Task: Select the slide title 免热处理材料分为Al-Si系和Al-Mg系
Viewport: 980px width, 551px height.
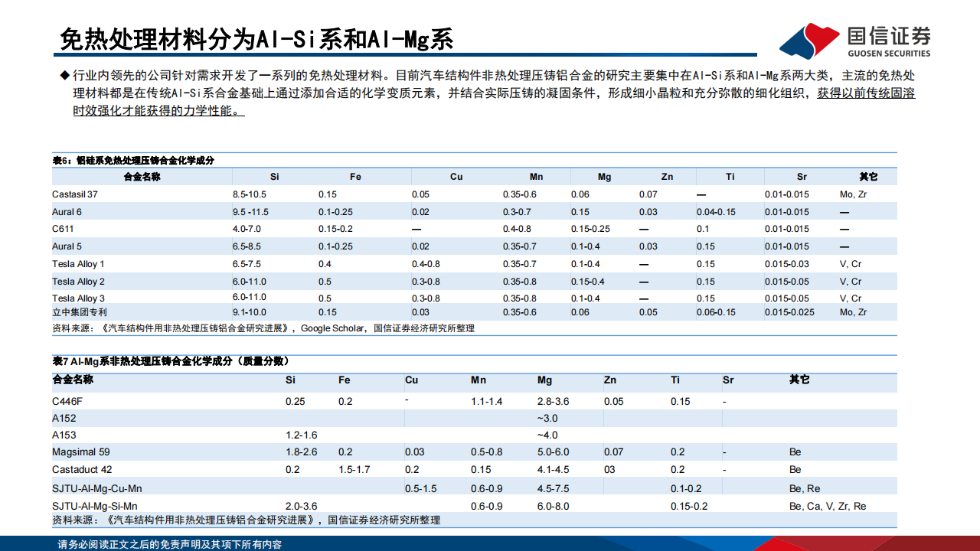Action: pyautogui.click(x=256, y=39)
